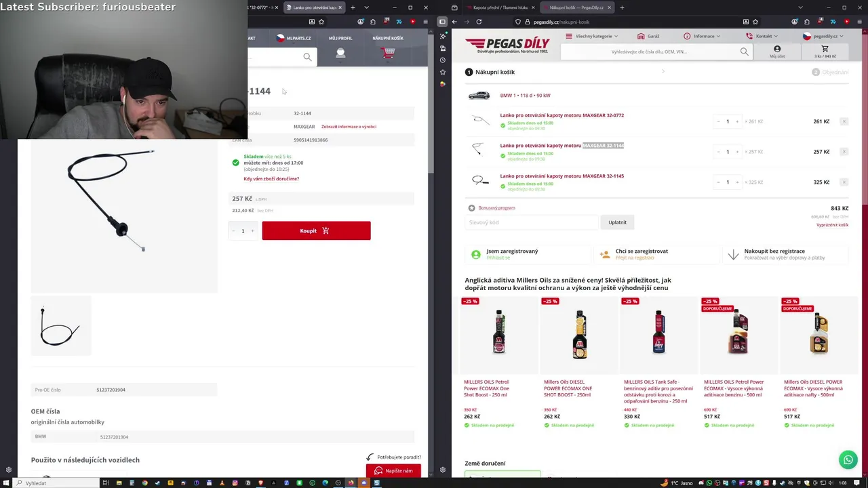Click the search magnifier on mlparts page
868x488 pixels.
pos(308,57)
